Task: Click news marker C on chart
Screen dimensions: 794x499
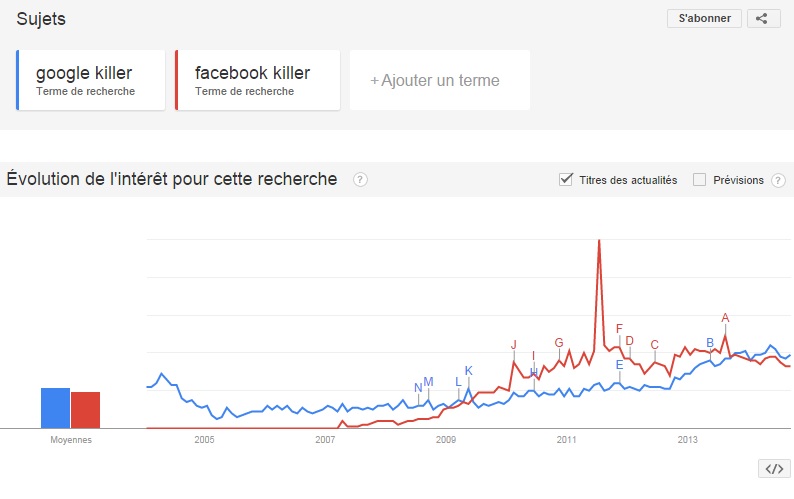Action: coord(655,345)
